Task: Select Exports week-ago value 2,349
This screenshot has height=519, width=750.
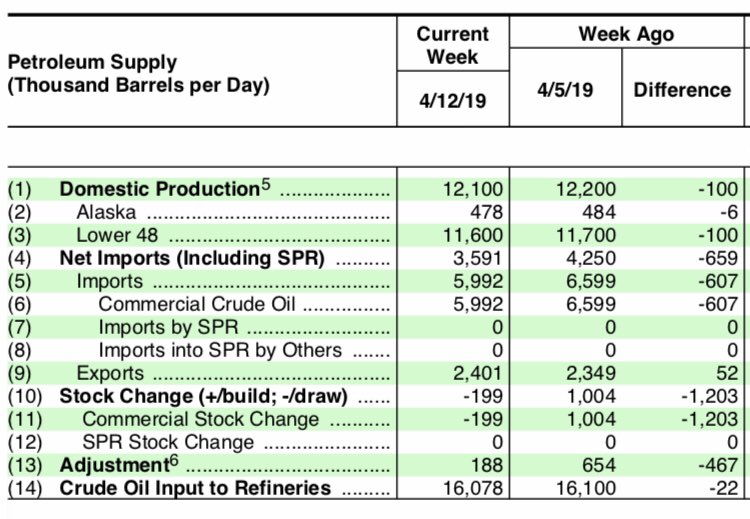Action: [x=591, y=374]
